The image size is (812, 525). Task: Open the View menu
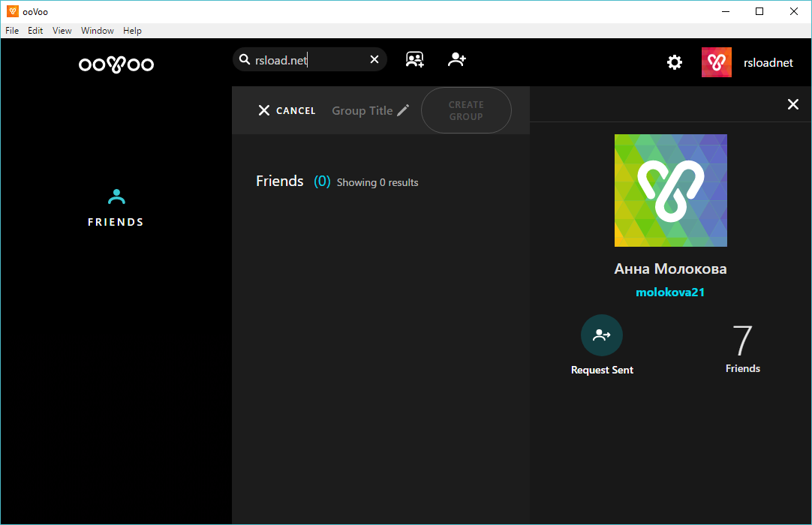[x=62, y=31]
